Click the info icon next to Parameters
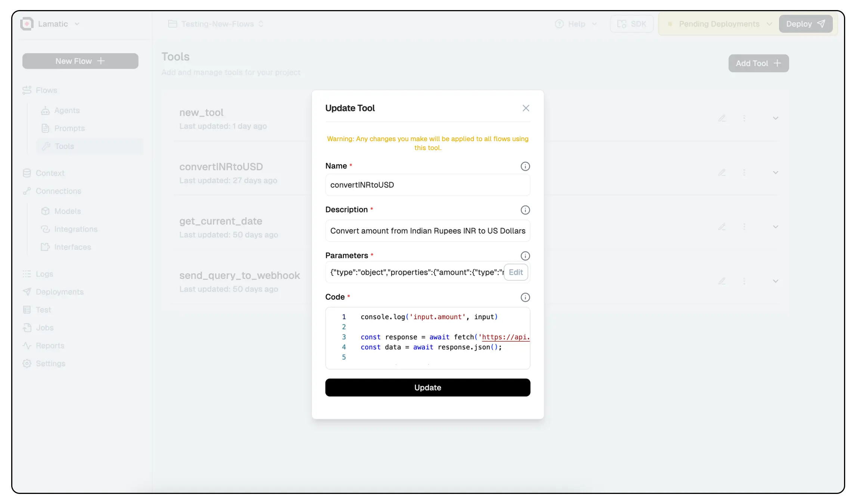This screenshot has height=504, width=856. pos(525,256)
